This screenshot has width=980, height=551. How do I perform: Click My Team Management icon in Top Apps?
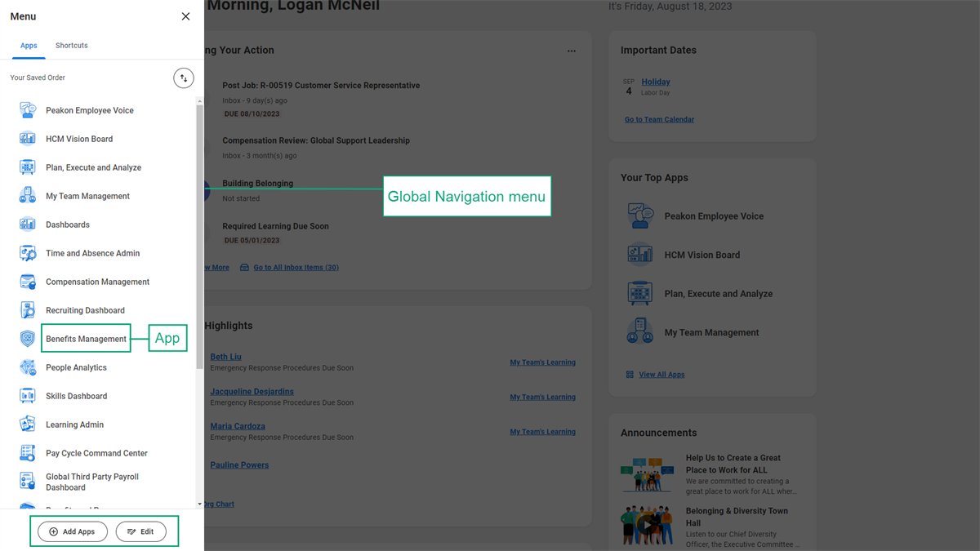point(640,332)
